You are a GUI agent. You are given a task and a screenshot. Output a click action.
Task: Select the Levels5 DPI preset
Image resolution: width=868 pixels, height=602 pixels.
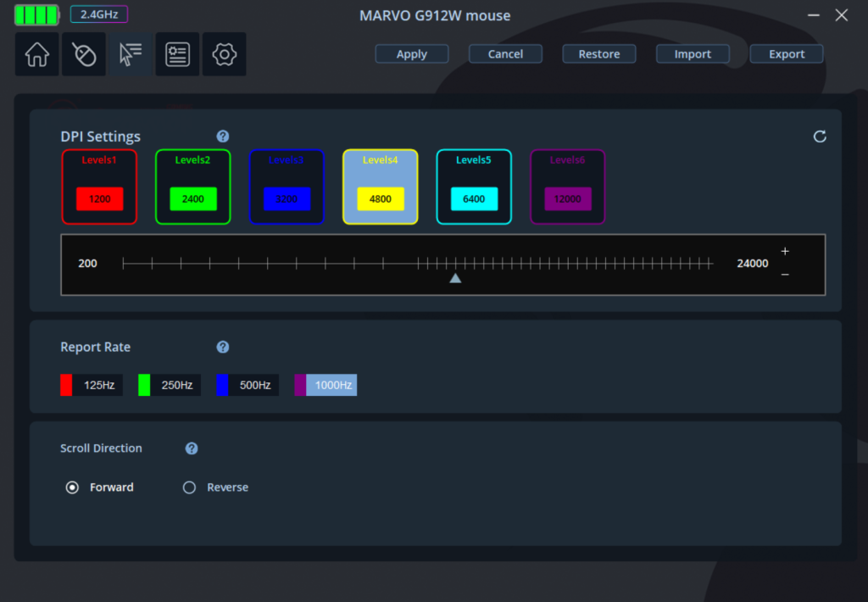point(474,187)
